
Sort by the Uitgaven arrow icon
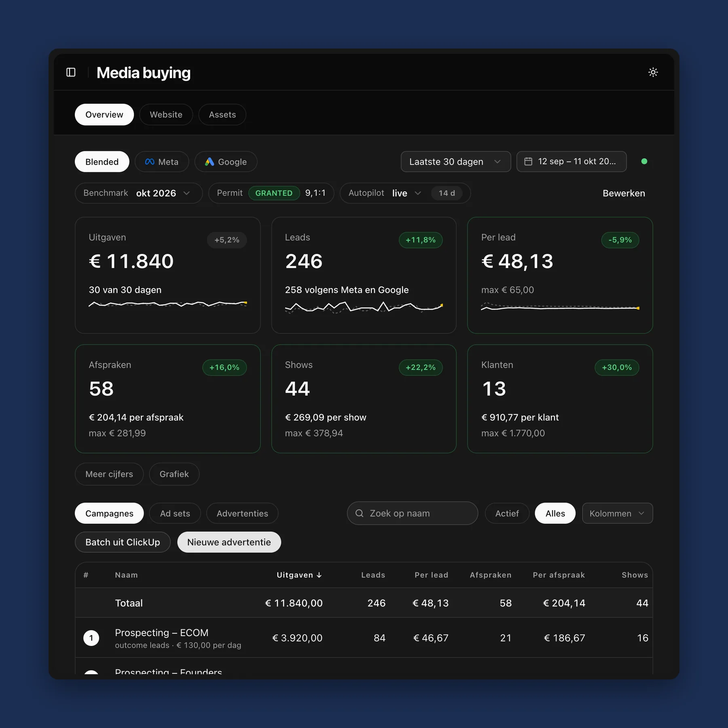pos(319,575)
